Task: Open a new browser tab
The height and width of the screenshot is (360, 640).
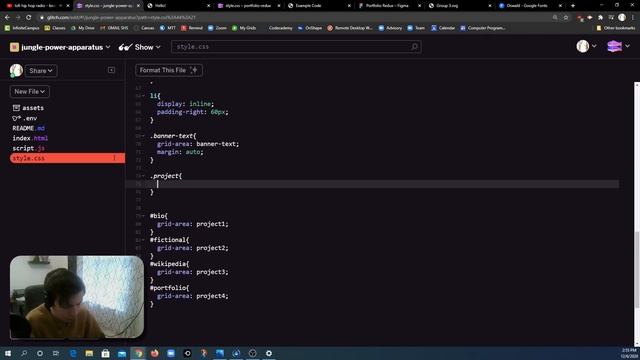Action: (573, 6)
